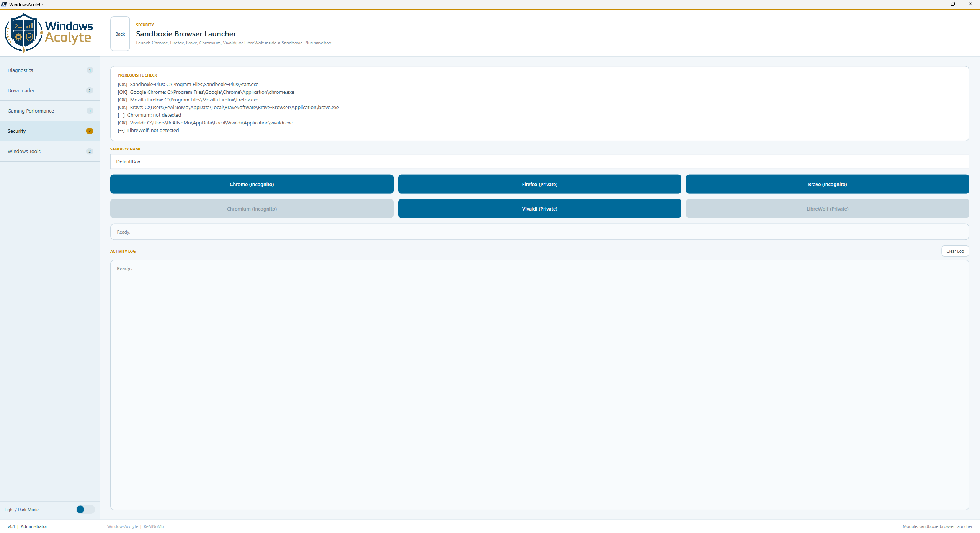980x533 pixels.
Task: Restore down the WindowsAcolyte window
Action: (x=953, y=4)
